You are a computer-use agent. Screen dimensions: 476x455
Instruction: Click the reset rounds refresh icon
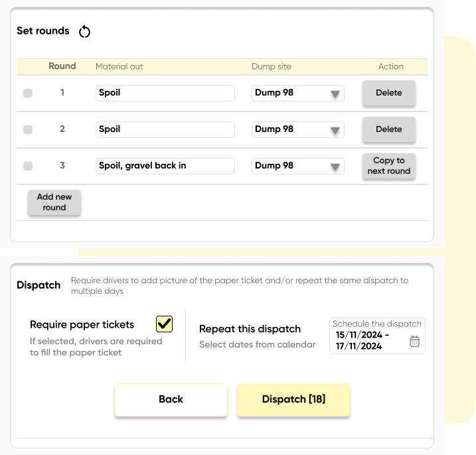(x=84, y=31)
